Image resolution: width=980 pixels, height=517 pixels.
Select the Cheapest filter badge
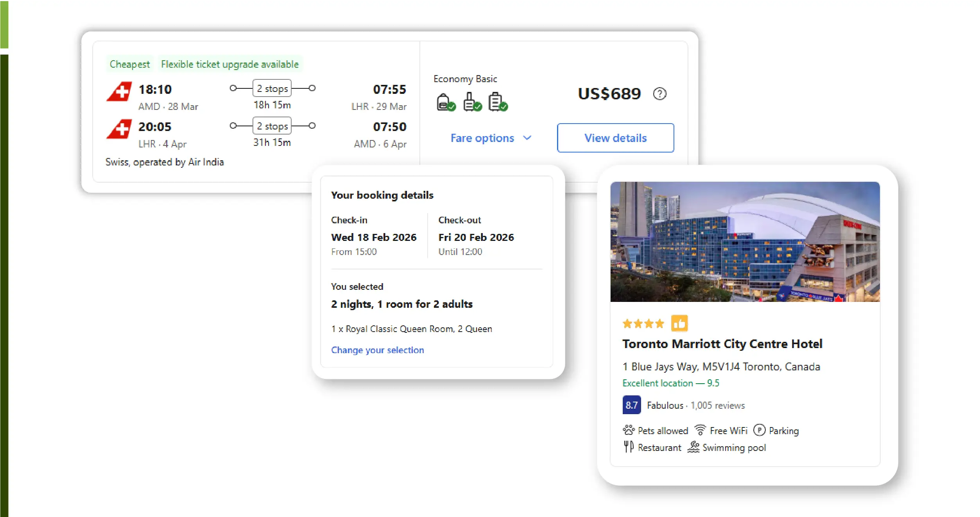point(129,64)
